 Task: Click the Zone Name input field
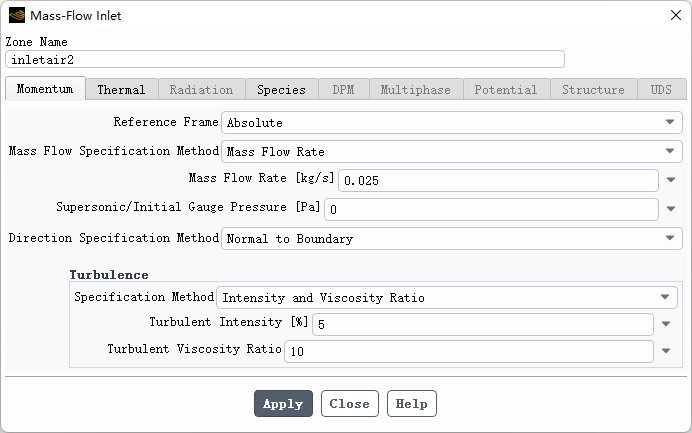(285, 60)
